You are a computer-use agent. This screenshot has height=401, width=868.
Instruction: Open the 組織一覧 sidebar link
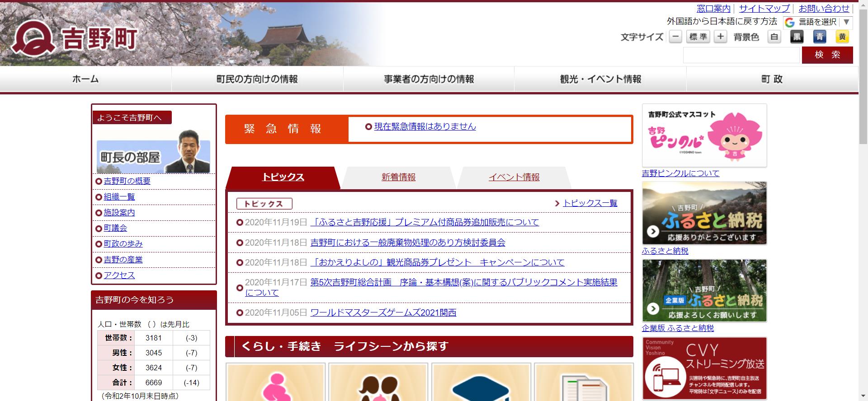tap(119, 197)
